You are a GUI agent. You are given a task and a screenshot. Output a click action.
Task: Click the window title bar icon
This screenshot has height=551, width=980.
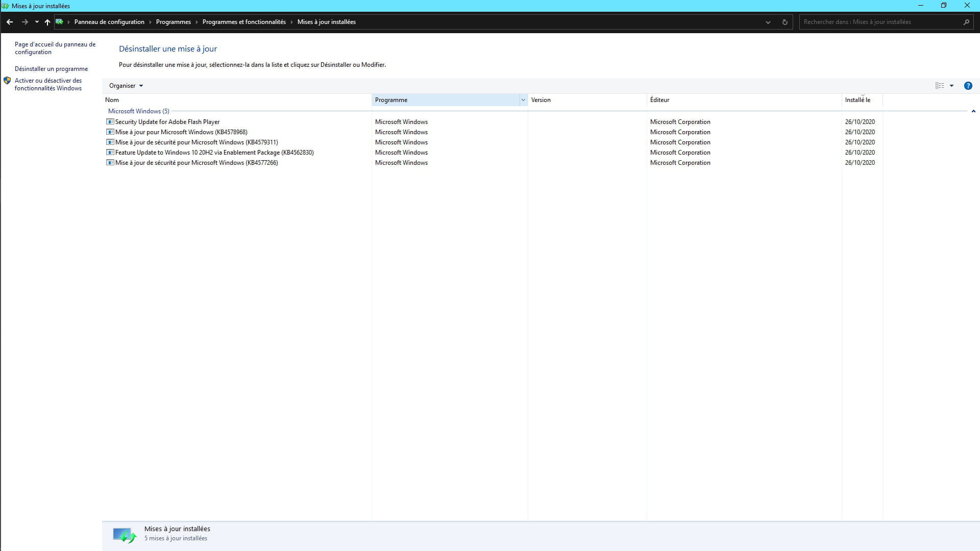tap(5, 6)
